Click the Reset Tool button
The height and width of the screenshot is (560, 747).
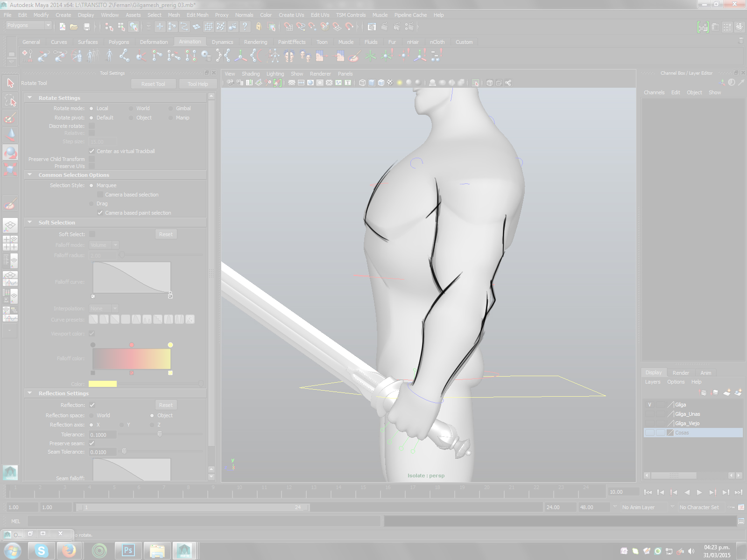[x=153, y=84]
